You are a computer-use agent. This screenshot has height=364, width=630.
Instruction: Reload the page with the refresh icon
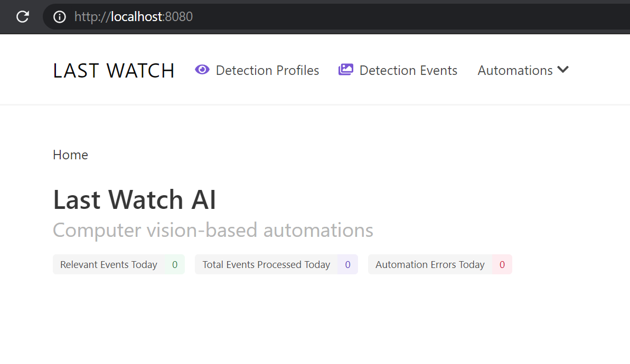click(23, 16)
